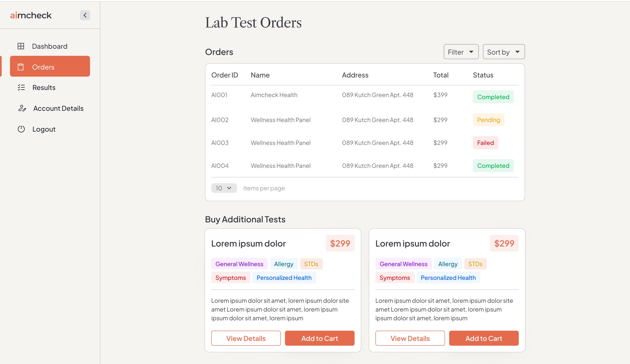Open the Filter dropdown
Image resolution: width=630 pixels, height=364 pixels.
461,52
